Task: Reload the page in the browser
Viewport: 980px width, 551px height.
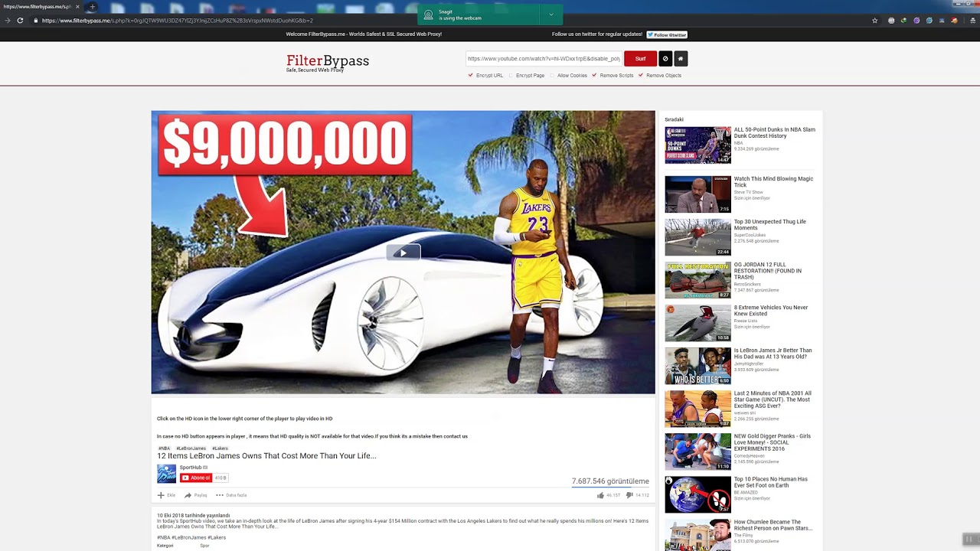Action: 20,21
